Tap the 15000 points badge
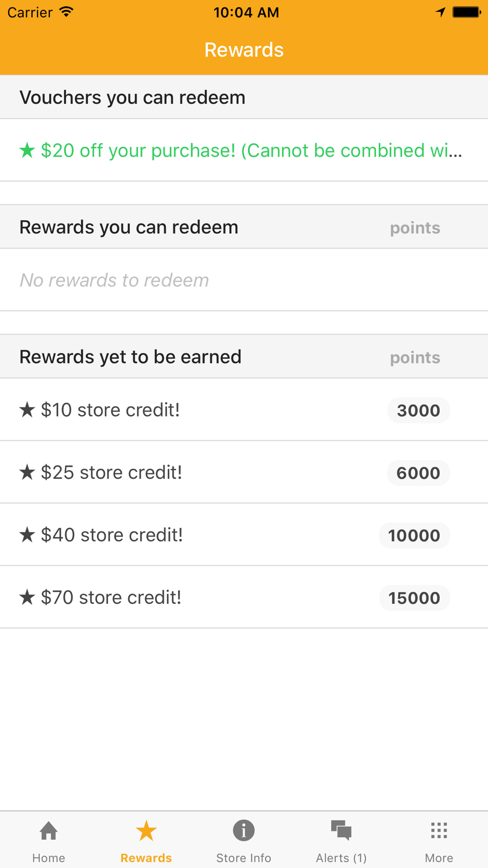 click(414, 598)
